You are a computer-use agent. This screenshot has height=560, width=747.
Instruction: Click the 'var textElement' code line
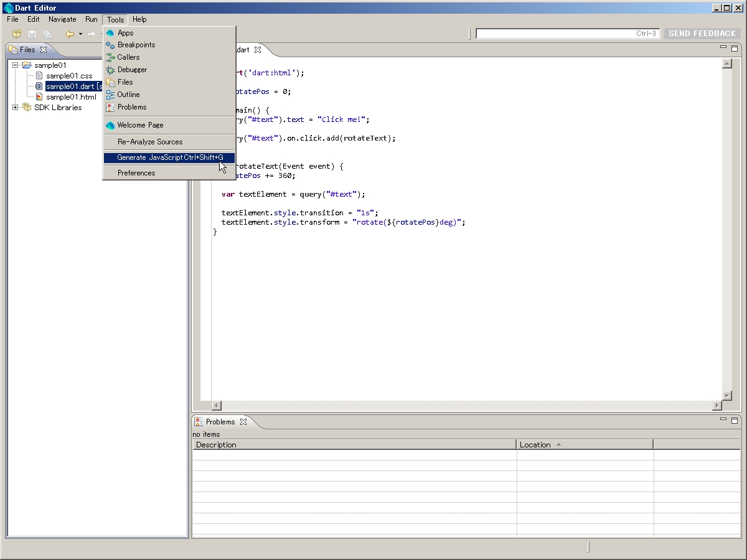coord(293,194)
